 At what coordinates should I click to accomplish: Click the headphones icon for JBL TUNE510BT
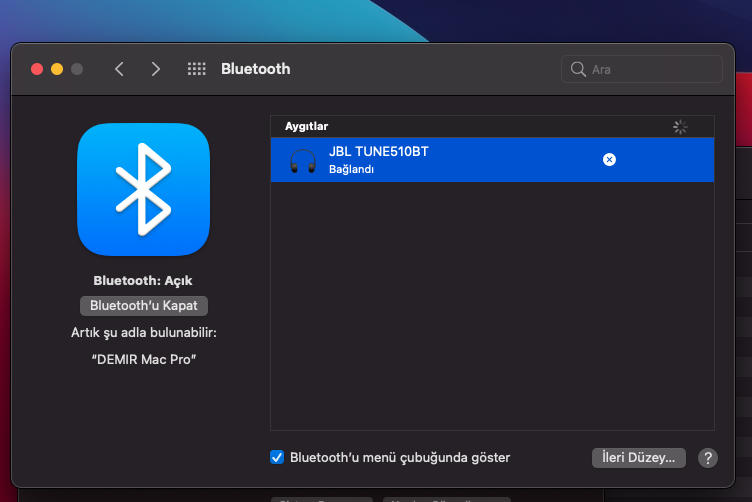[301, 160]
